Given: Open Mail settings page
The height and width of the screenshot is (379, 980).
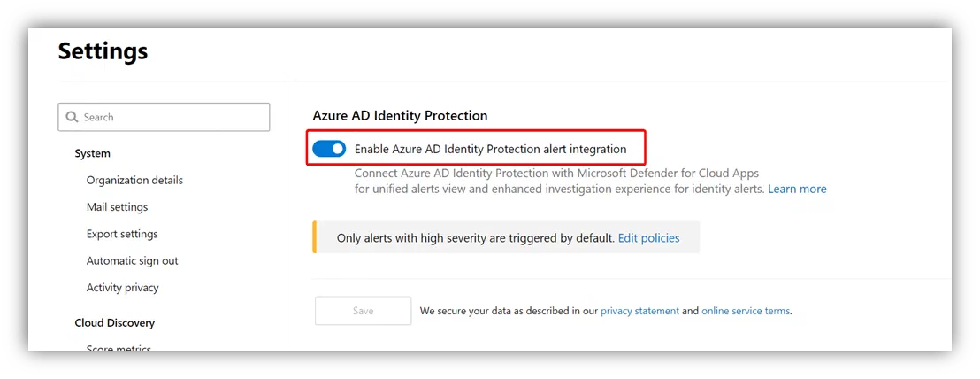Looking at the screenshot, I should tap(117, 207).
